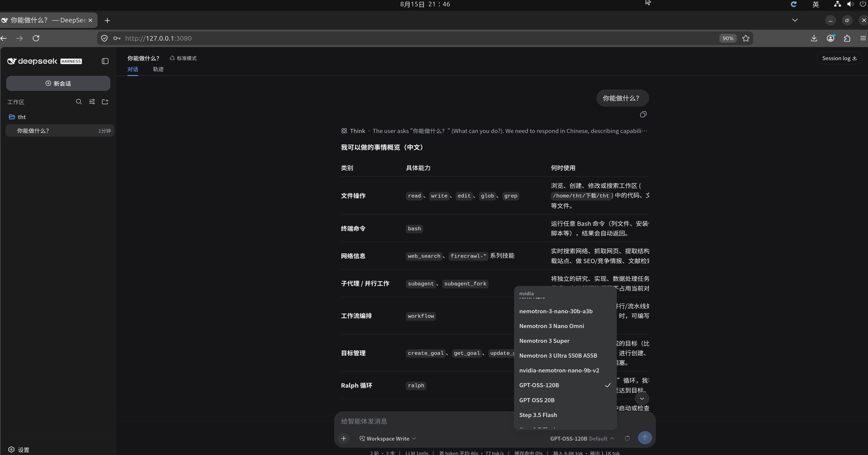Open the browser application menu
The height and width of the screenshot is (455, 868).
863,38
